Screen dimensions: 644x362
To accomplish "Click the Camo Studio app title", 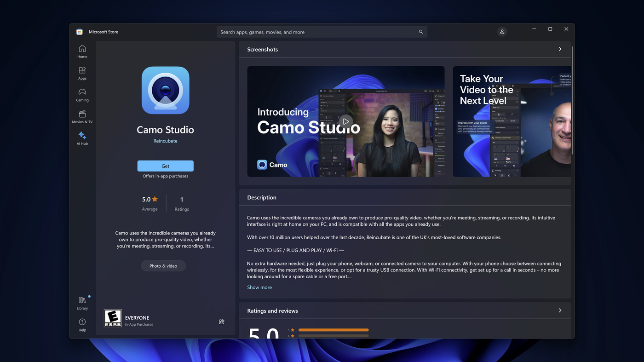I will (166, 130).
